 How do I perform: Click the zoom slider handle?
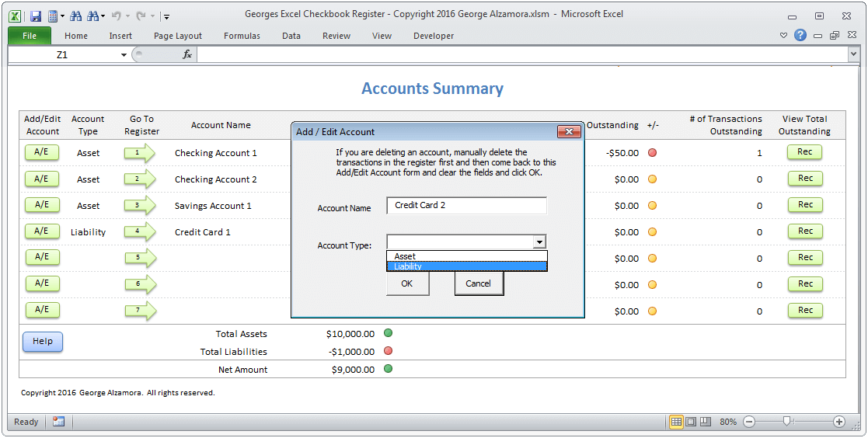point(786,422)
